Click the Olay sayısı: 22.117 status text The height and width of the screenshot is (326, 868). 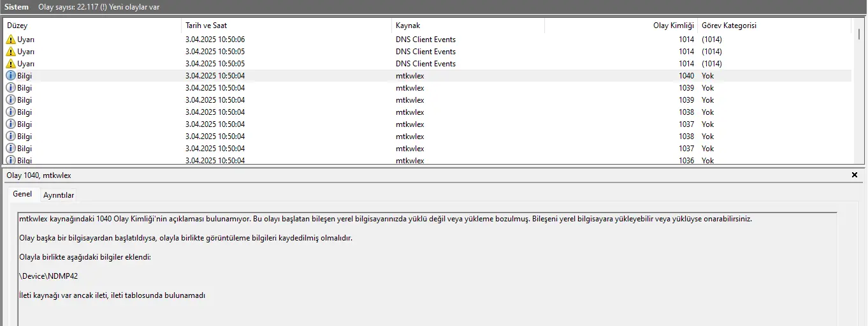[99, 6]
